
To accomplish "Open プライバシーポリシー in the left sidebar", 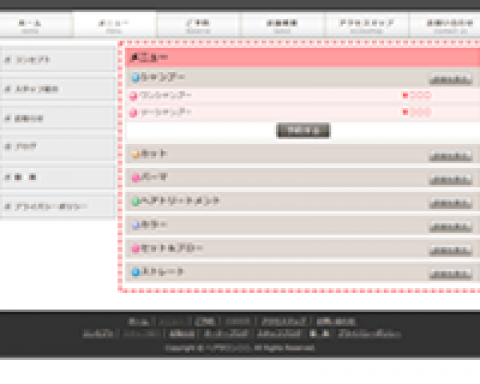I will pos(57,206).
